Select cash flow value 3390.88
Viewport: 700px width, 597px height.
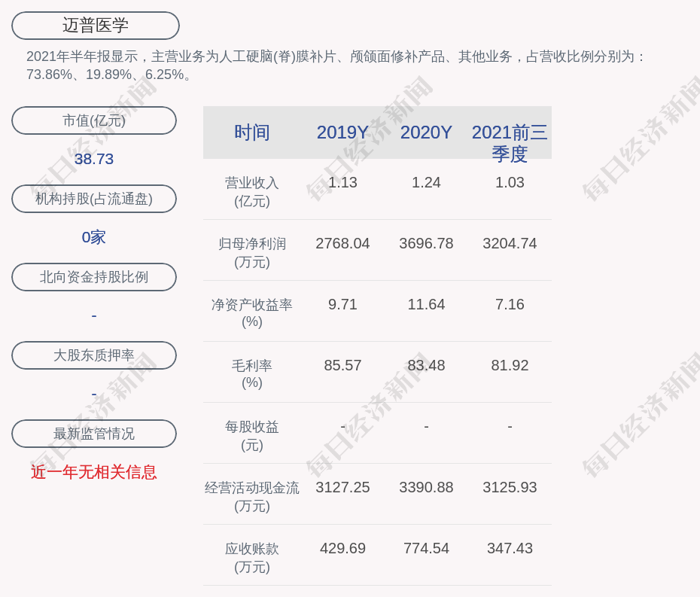tap(426, 487)
